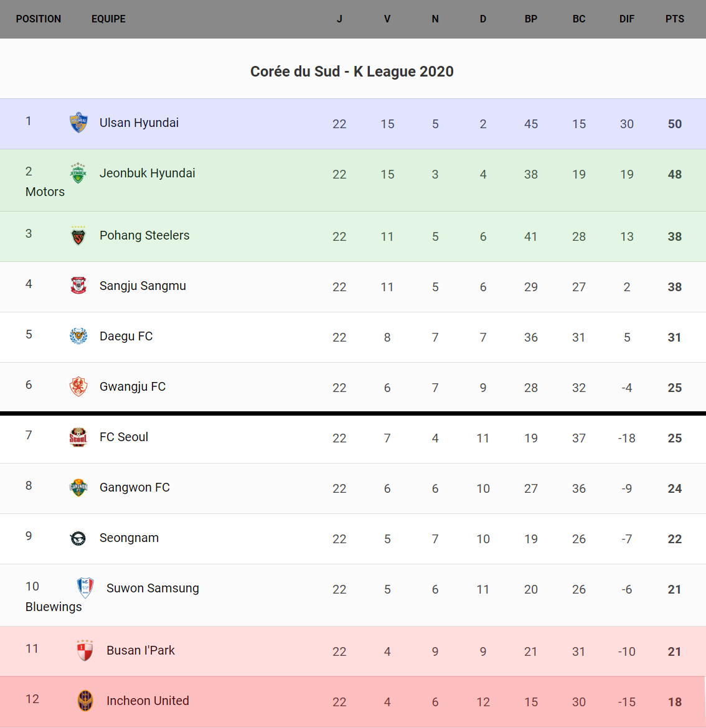This screenshot has width=706, height=728.
Task: Click the BP column header
Action: [530, 19]
